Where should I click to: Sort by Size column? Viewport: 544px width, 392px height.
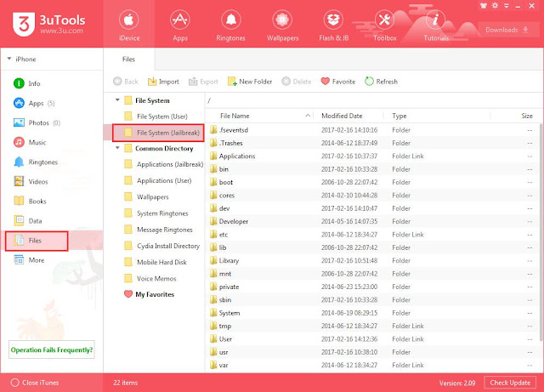click(x=516, y=116)
